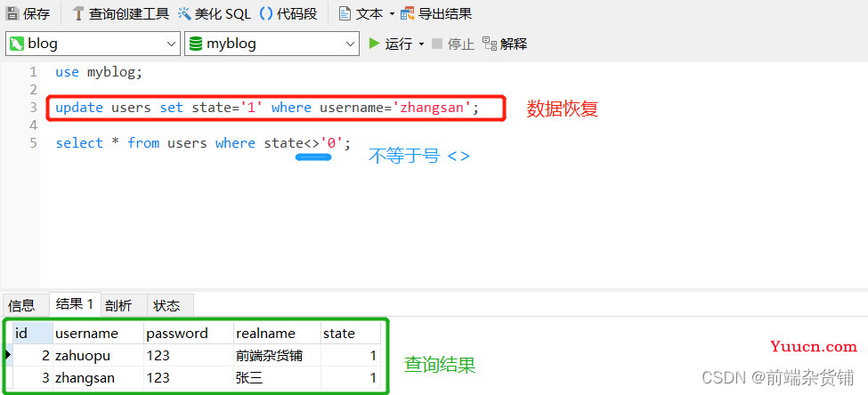This screenshot has width=868, height=395.
Task: Switch to the 结果 1 tab
Action: click(x=75, y=304)
